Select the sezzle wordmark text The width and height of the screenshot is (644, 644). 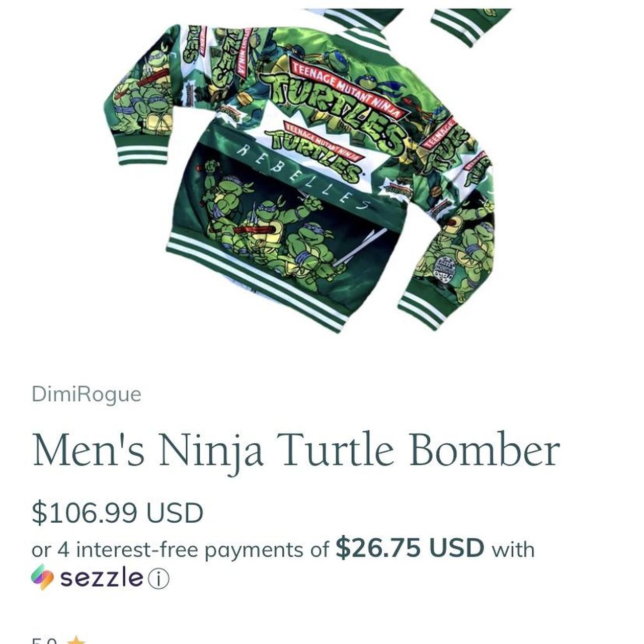click(102, 578)
